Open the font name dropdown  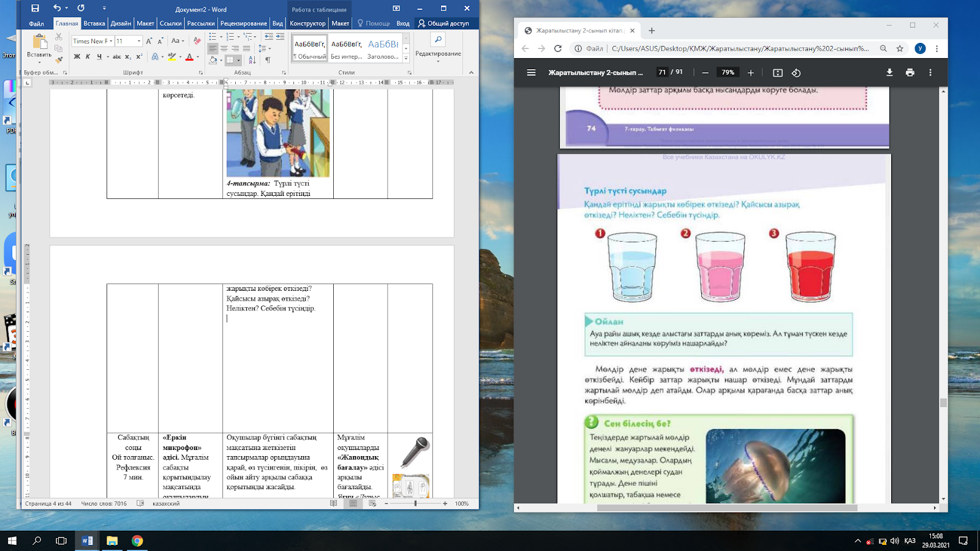[x=111, y=41]
